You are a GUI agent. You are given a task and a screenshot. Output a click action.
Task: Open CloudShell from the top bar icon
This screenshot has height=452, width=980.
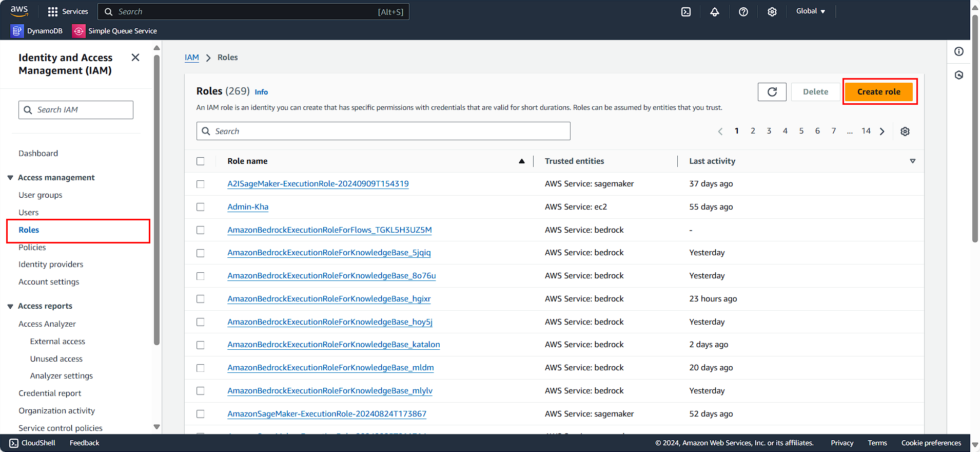(x=686, y=12)
